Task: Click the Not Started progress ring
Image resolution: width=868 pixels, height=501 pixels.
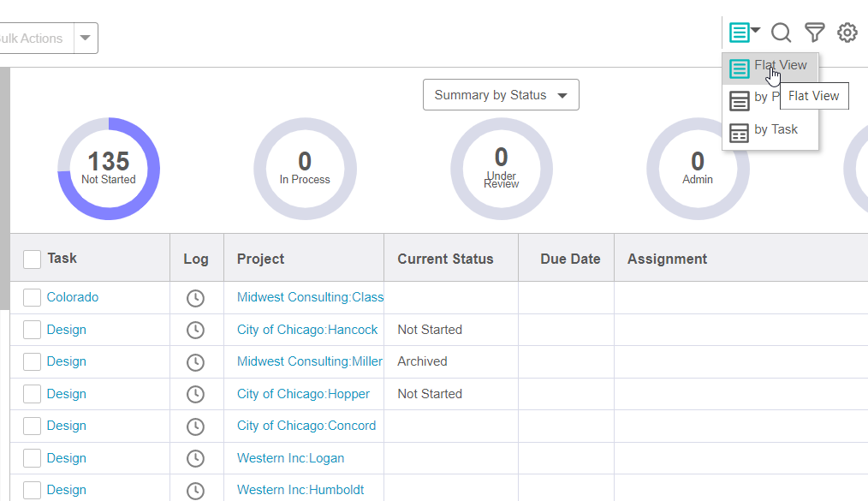Action: point(109,168)
